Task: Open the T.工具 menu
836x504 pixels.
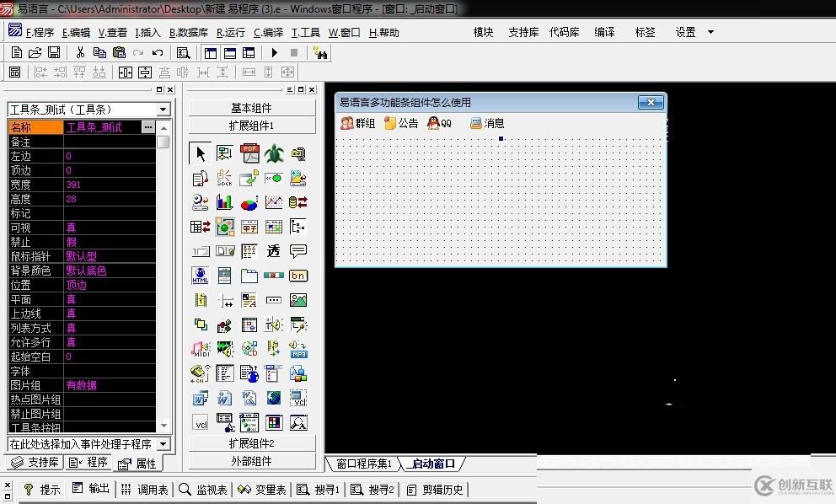Action: (306, 33)
